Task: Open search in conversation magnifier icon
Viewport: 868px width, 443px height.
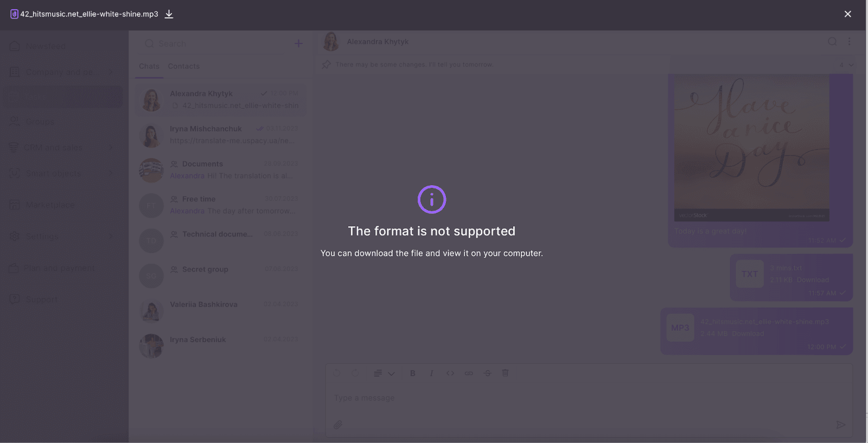Action: tap(832, 42)
